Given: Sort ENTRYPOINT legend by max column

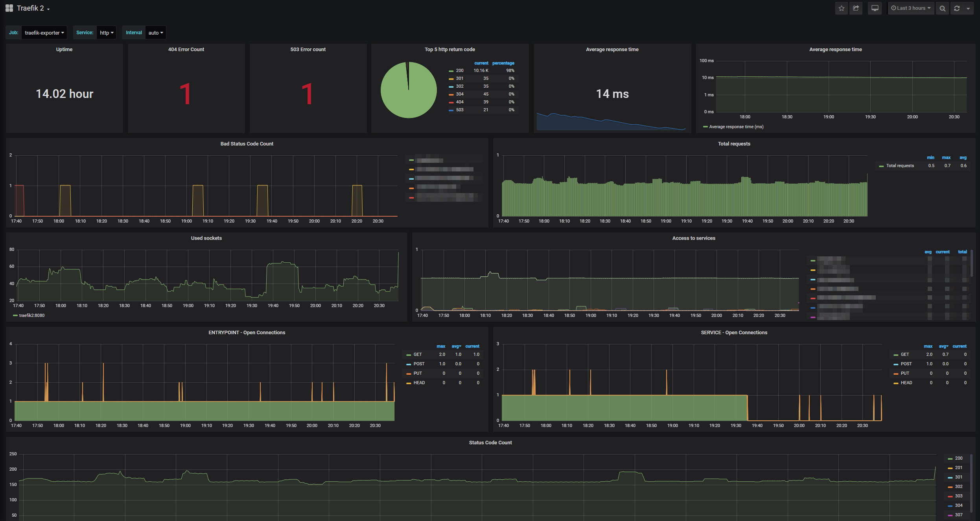Looking at the screenshot, I should pyautogui.click(x=440, y=346).
